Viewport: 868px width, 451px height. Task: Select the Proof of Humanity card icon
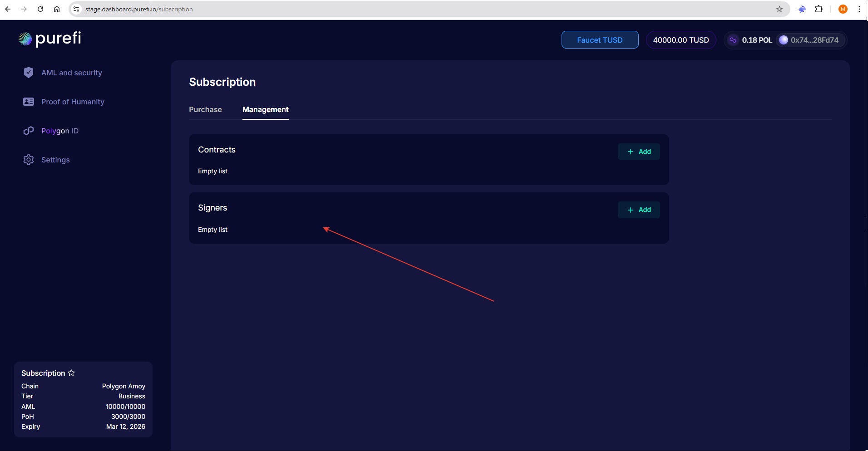click(x=29, y=102)
